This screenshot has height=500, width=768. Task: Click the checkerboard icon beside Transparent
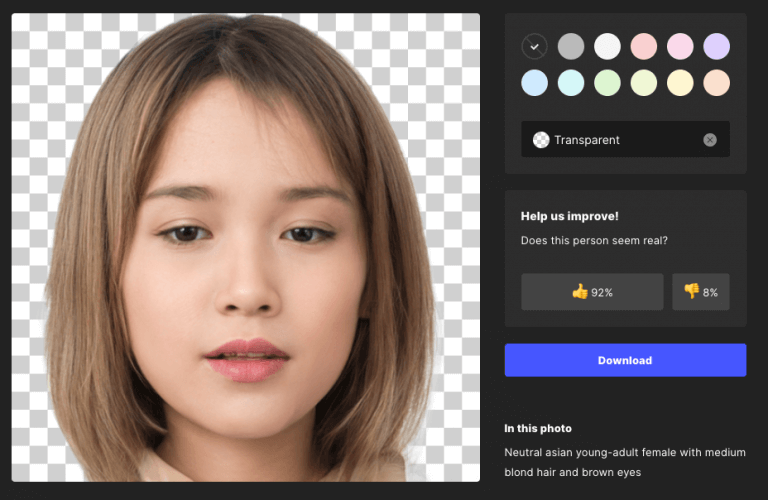[541, 140]
